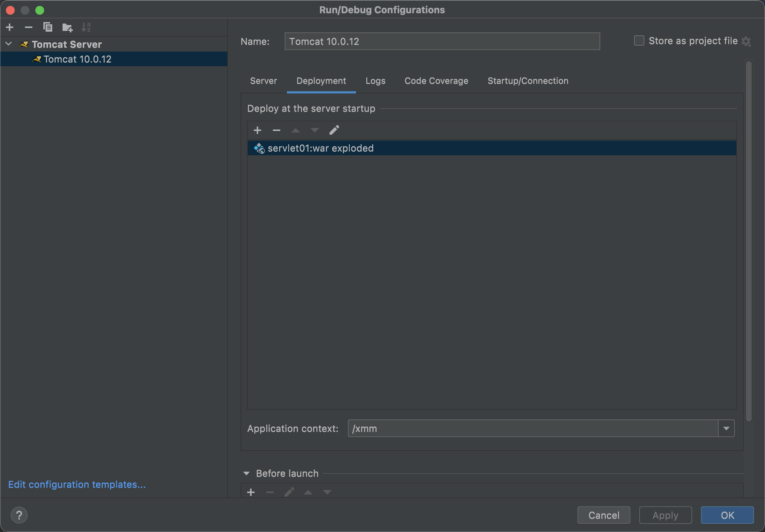
Task: Open Application context dropdown arrow
Action: 726,428
